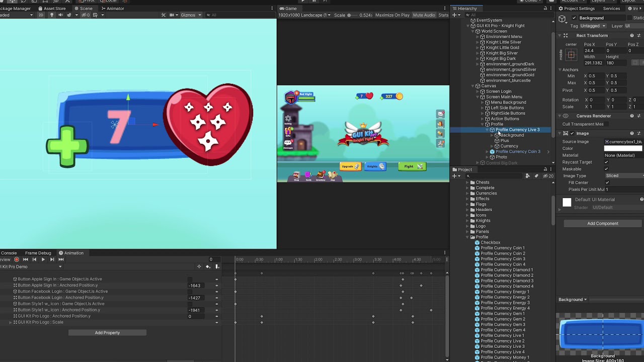Open the Project Settings tab

tap(577, 9)
